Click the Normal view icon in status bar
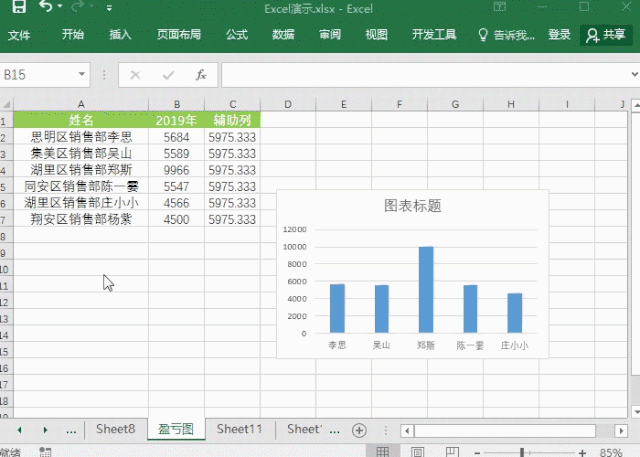640x457 pixels. click(x=382, y=451)
